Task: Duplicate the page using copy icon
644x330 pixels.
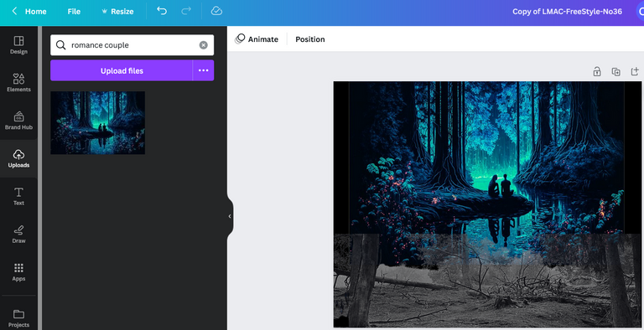Action: click(x=616, y=72)
